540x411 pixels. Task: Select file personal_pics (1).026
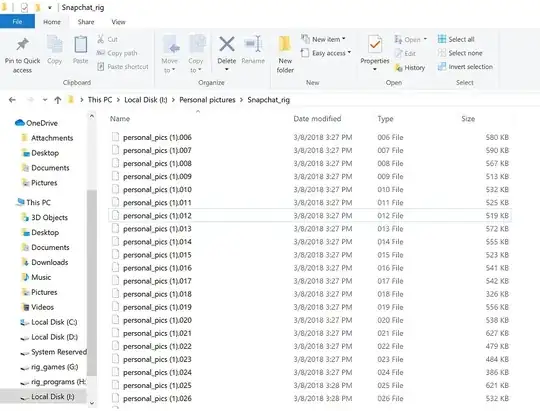tap(310, 398)
